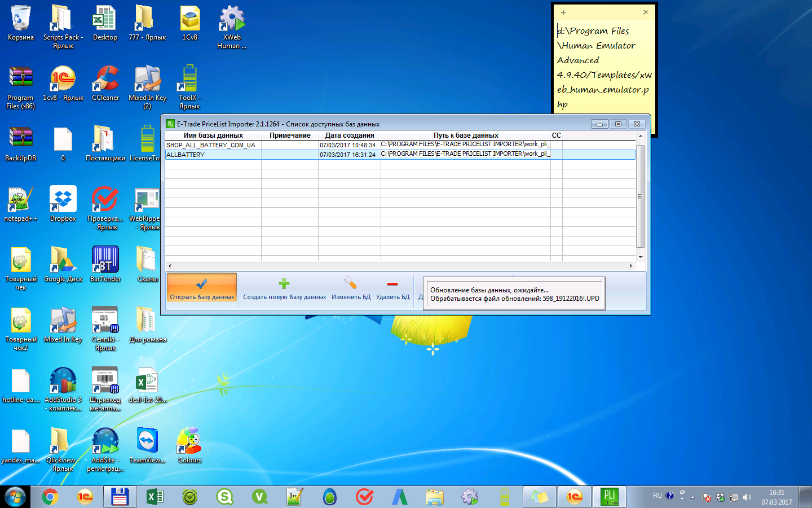Open the Поставщики folder shortcut
The height and width of the screenshot is (508, 812).
pyautogui.click(x=105, y=144)
